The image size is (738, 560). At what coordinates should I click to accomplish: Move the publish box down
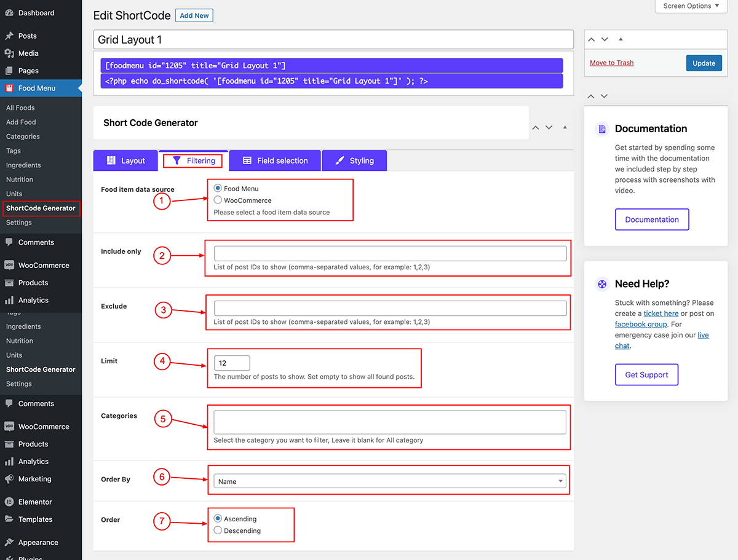[x=605, y=39]
